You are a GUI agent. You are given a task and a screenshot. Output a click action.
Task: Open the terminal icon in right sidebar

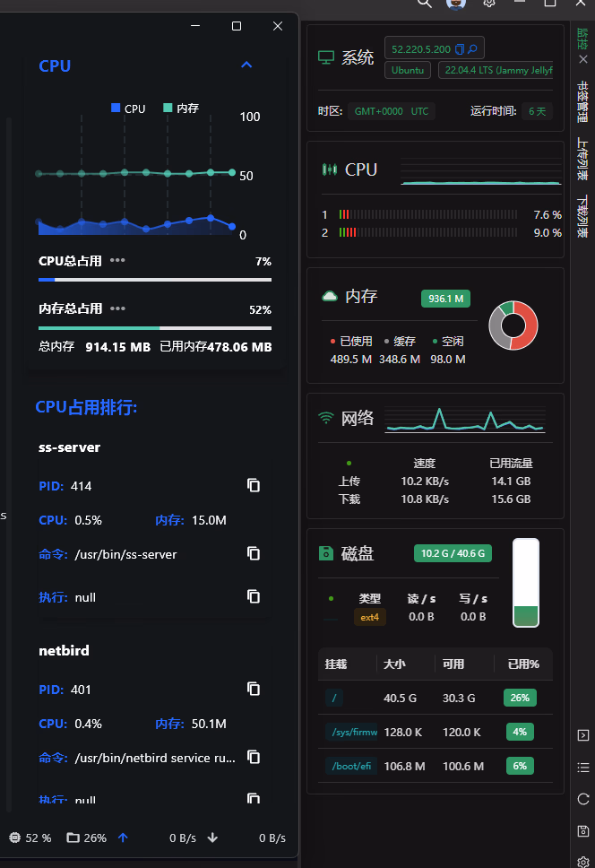tap(583, 735)
